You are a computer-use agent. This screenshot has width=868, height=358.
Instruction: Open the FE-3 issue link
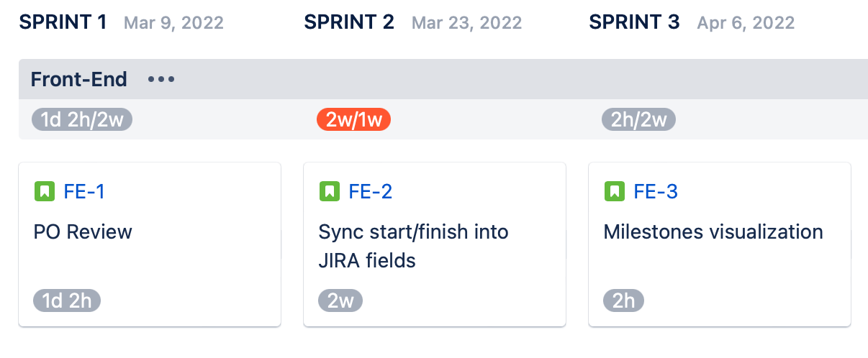(x=655, y=192)
